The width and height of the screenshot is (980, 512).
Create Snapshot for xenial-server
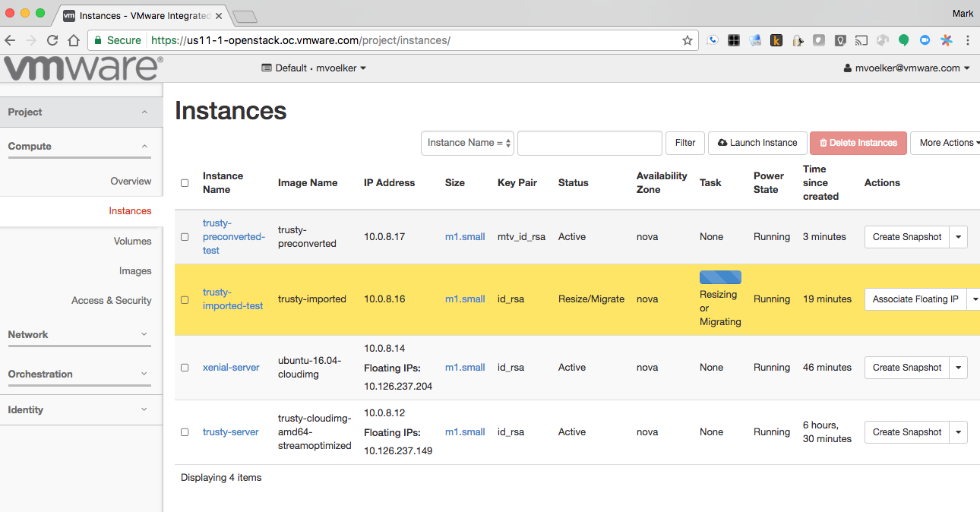907,368
